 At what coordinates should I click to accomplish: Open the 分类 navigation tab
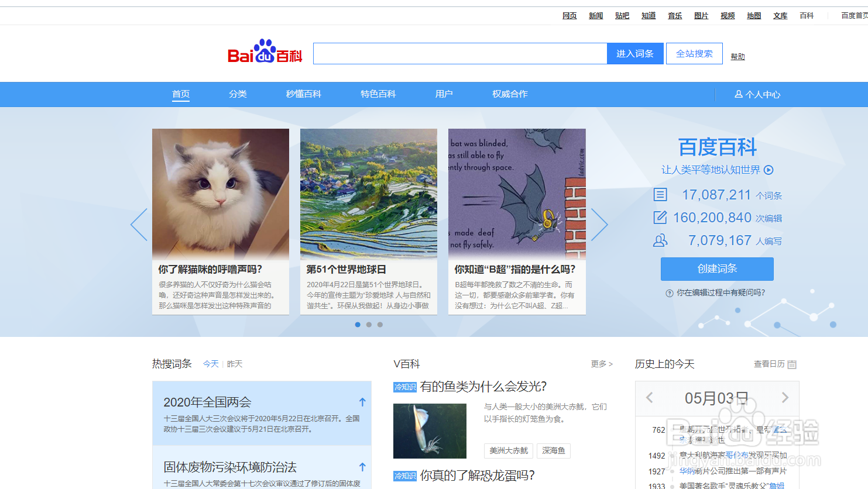238,94
